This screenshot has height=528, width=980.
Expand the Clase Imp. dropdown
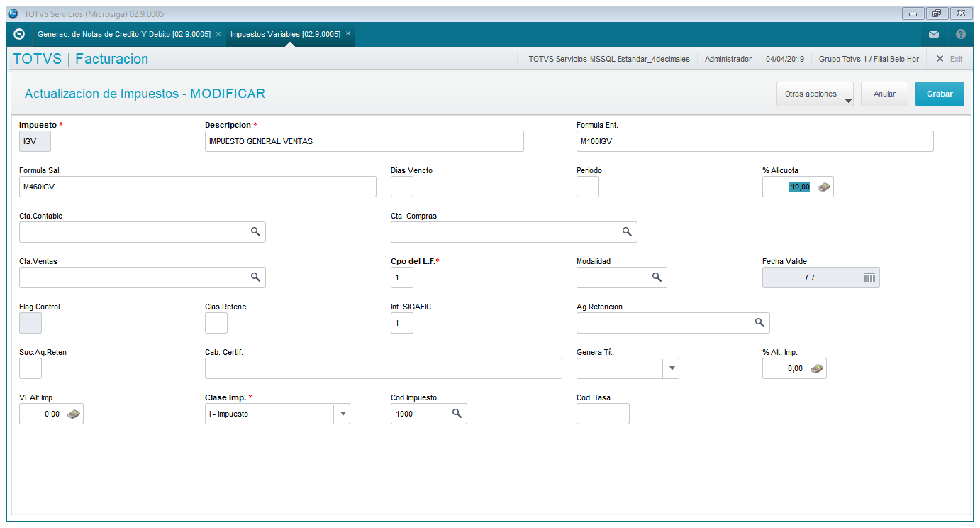click(342, 414)
